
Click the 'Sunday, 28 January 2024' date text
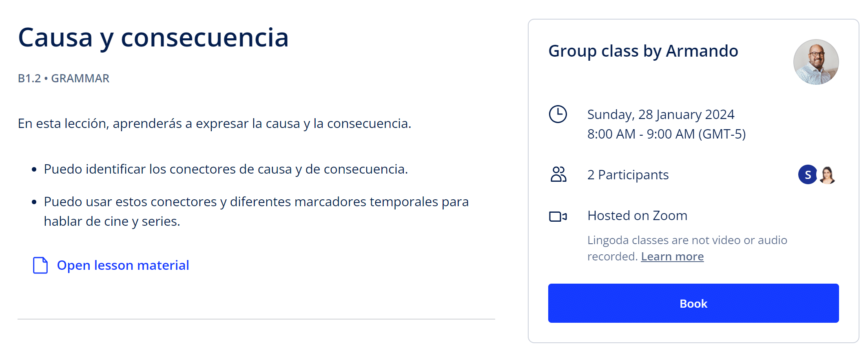[661, 115]
